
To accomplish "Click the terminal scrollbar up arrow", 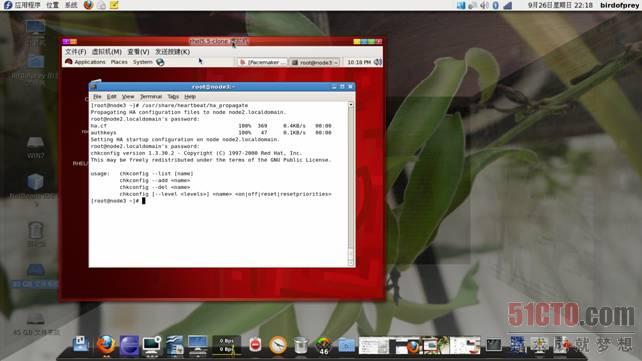I will [x=350, y=105].
